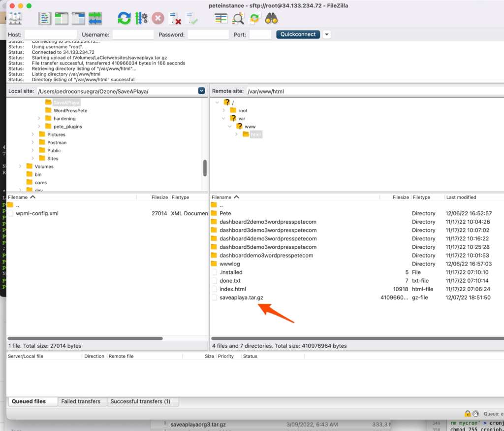Open the Site Manager icon

pos(15,19)
